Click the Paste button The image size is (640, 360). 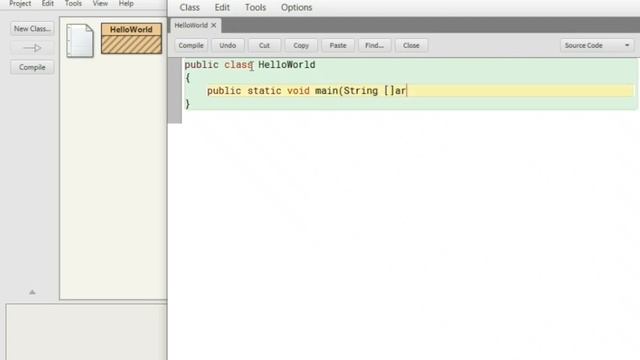tap(338, 45)
